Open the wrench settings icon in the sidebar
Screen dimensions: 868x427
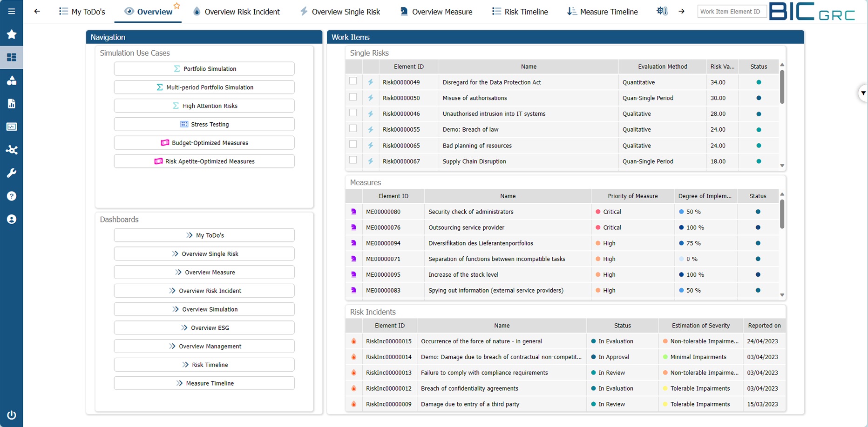[x=12, y=173]
